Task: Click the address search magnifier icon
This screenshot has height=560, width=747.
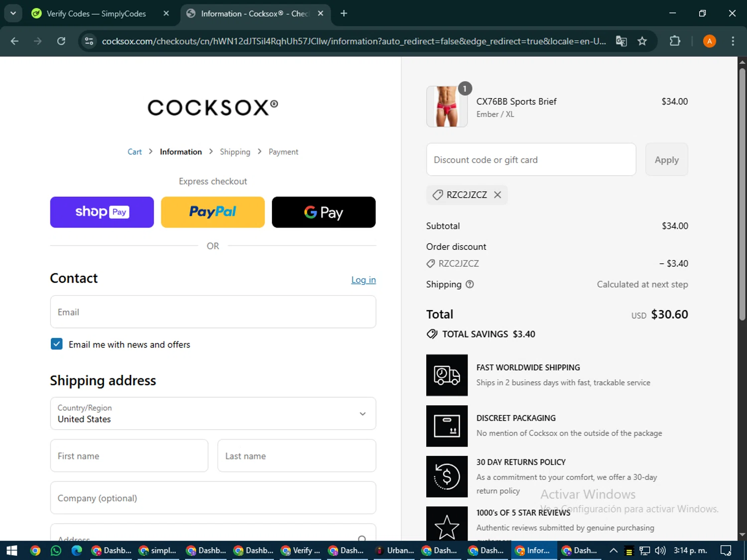Action: [362, 539]
